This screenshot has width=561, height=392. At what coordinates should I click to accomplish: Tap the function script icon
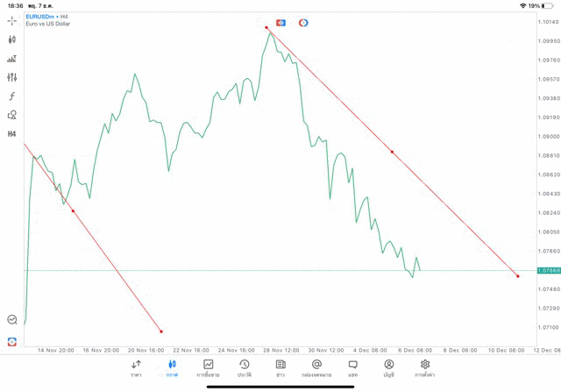tap(12, 96)
